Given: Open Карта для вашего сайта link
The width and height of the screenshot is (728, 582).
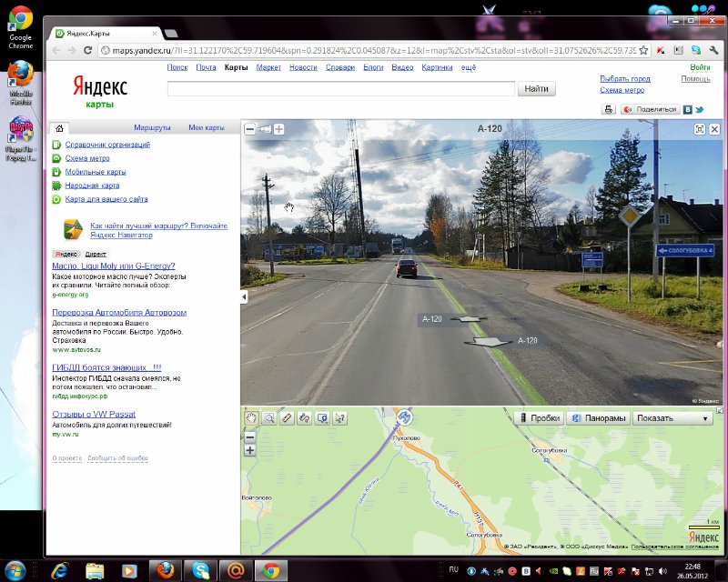Looking at the screenshot, I should pyautogui.click(x=106, y=198).
